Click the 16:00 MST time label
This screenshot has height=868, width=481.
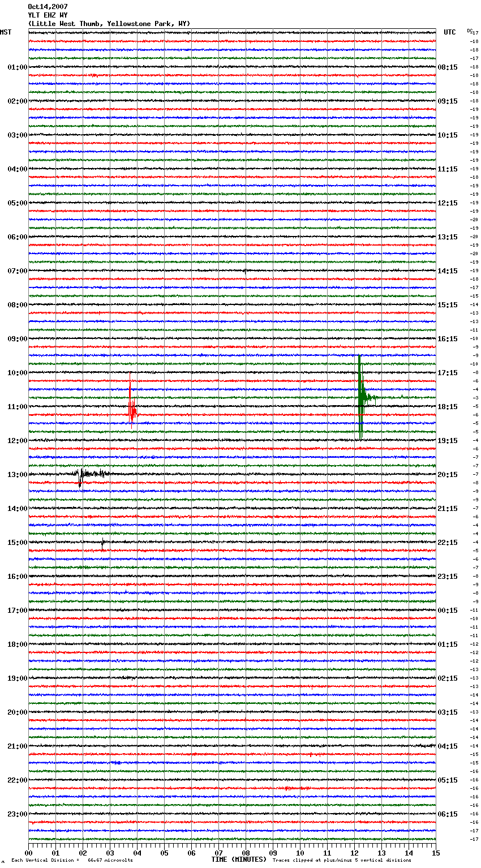coord(18,577)
